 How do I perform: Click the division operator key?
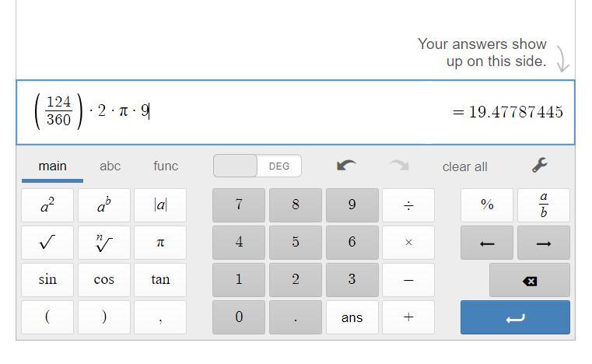click(x=408, y=205)
